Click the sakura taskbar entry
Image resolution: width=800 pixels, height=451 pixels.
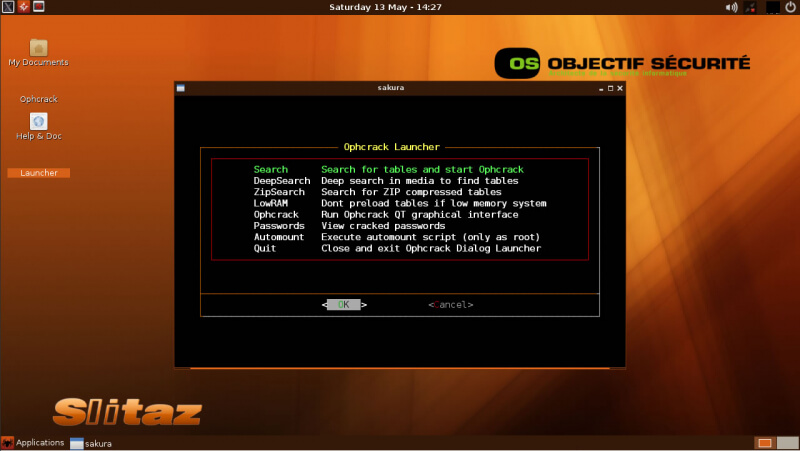pyautogui.click(x=91, y=443)
